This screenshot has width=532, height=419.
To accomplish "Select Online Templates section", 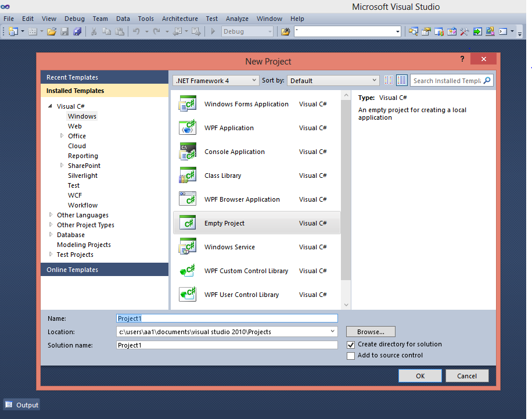I will pyautogui.click(x=105, y=269).
